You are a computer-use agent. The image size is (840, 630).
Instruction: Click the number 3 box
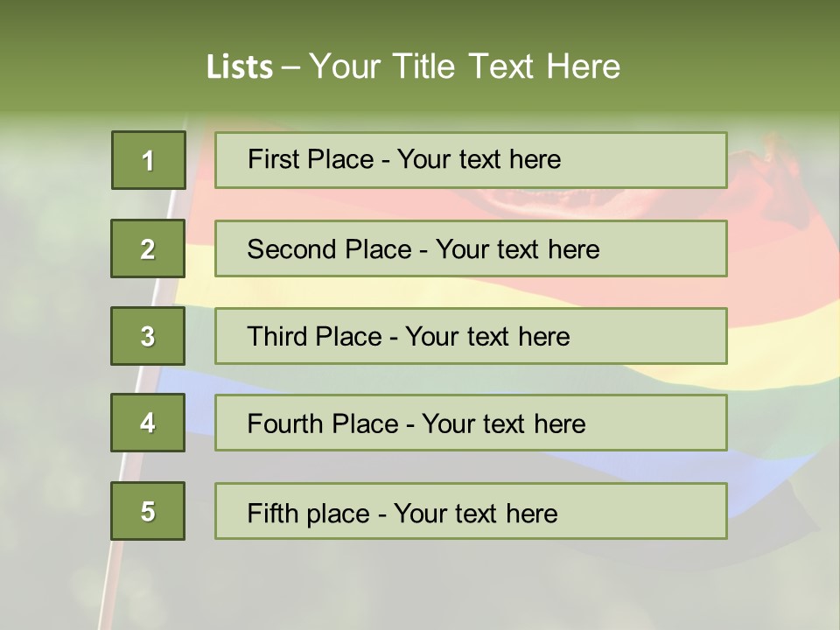pos(148,336)
